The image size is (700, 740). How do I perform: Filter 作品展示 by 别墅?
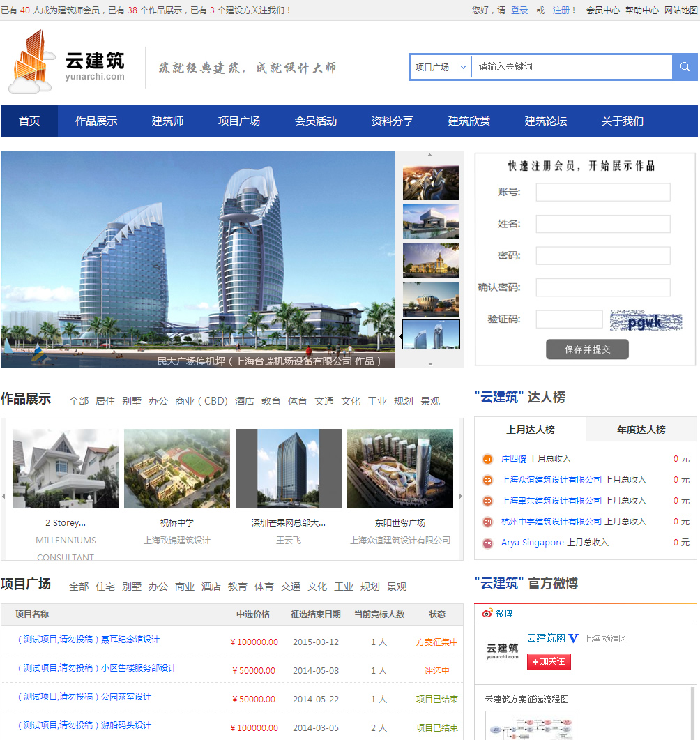[132, 401]
